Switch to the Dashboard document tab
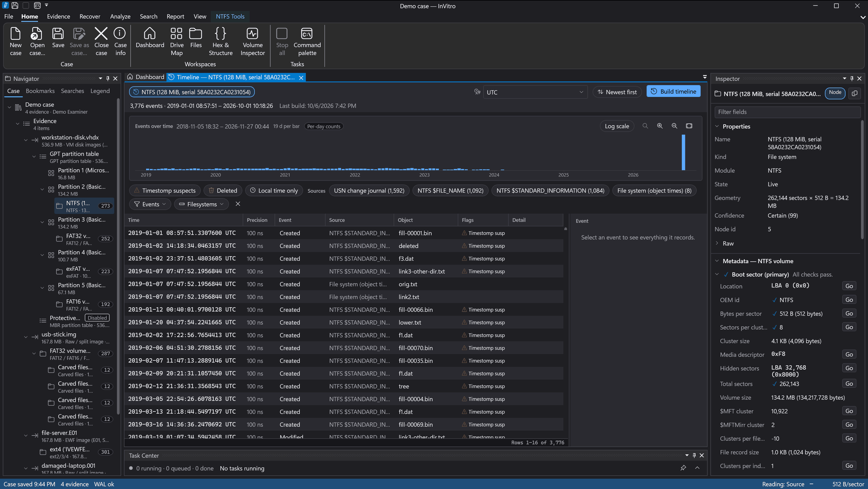Image resolution: width=868 pixels, height=489 pixels. [x=146, y=77]
